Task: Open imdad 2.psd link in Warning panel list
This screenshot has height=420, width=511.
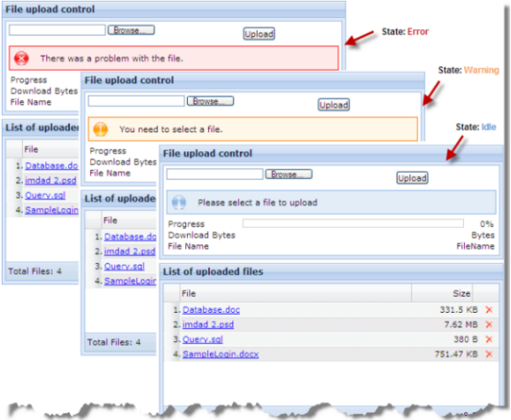Action: point(129,252)
